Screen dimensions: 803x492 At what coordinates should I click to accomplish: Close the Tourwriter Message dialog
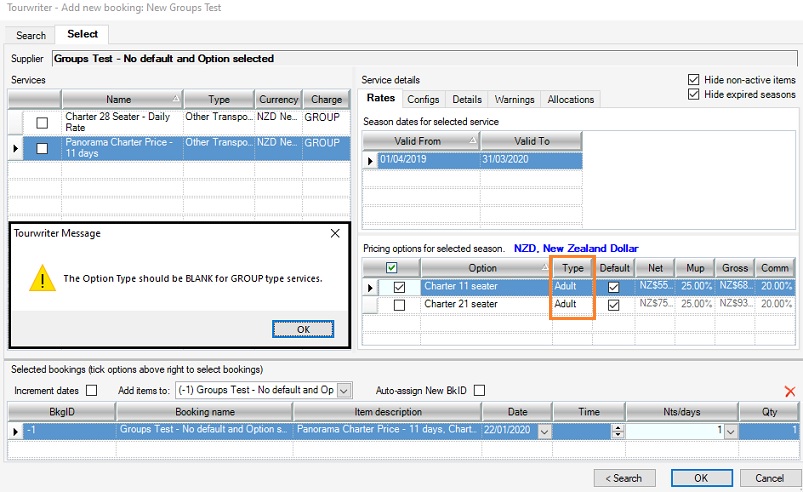click(x=335, y=233)
